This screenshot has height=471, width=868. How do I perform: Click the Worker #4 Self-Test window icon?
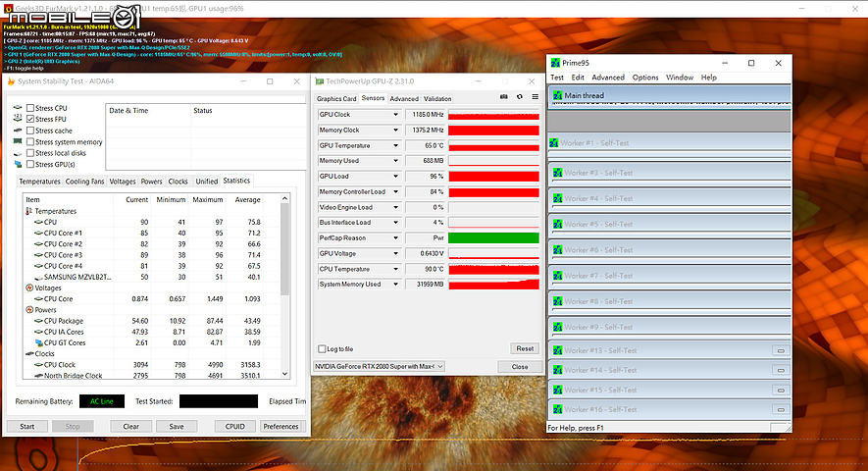click(x=557, y=198)
